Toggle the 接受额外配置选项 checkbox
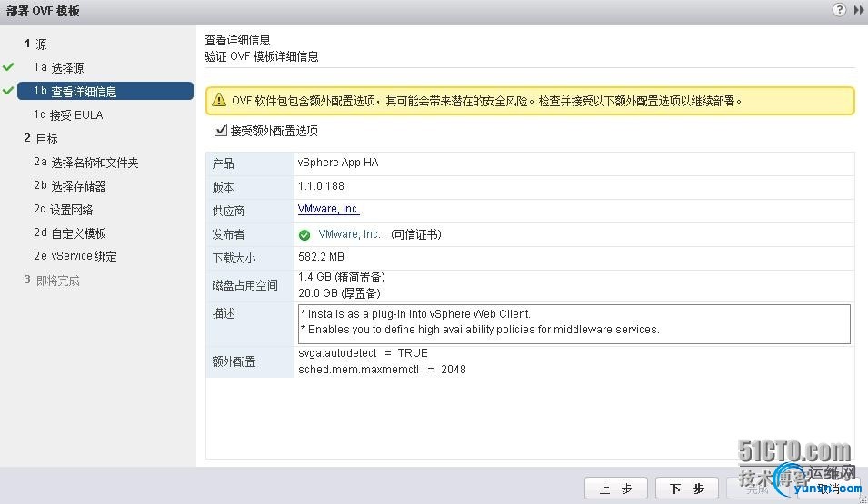The image size is (868, 504). pos(220,130)
